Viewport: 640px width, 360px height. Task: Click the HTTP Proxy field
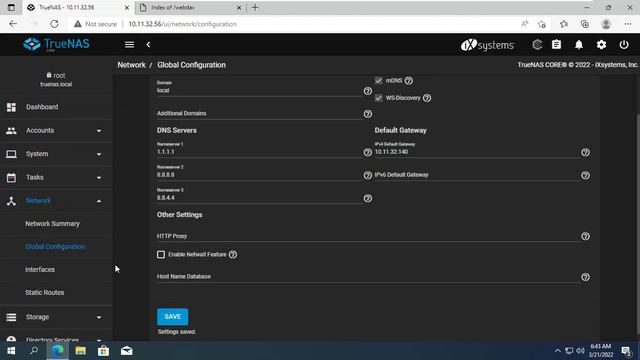point(368,236)
